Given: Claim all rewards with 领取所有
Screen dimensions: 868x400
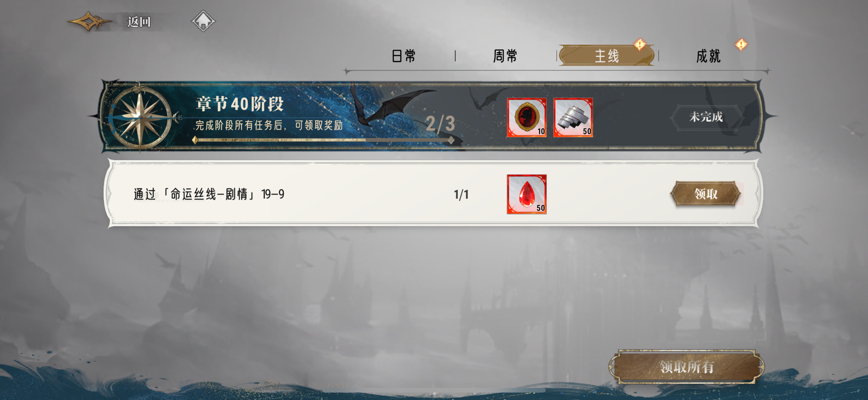Looking at the screenshot, I should (x=686, y=367).
